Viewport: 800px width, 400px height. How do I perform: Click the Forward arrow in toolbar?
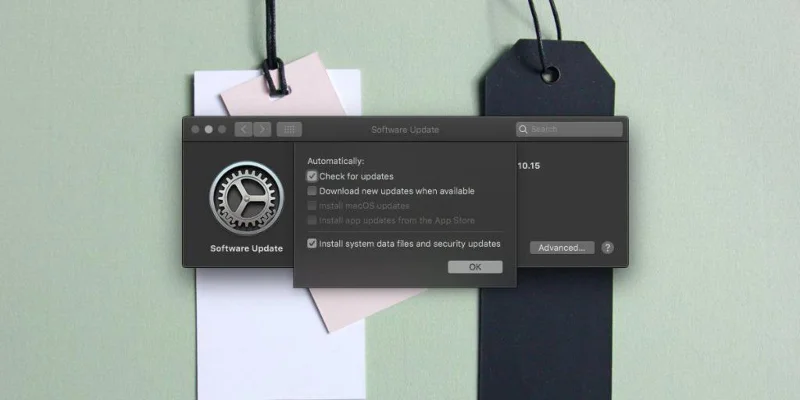coord(262,130)
